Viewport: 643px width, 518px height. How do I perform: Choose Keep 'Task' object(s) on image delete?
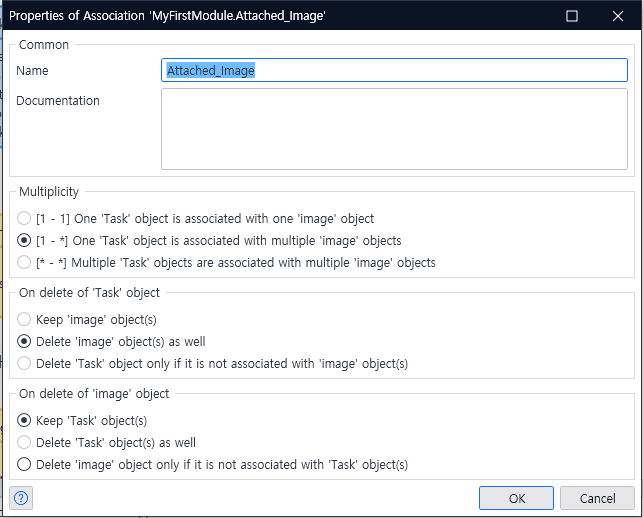click(x=25, y=420)
